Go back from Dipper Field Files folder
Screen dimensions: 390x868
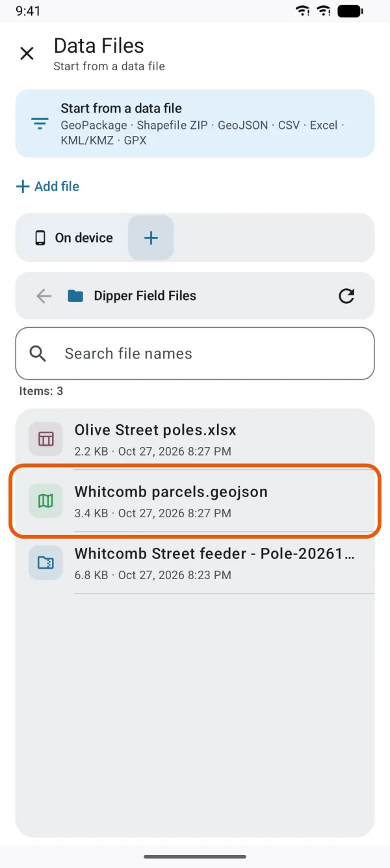[x=44, y=296]
